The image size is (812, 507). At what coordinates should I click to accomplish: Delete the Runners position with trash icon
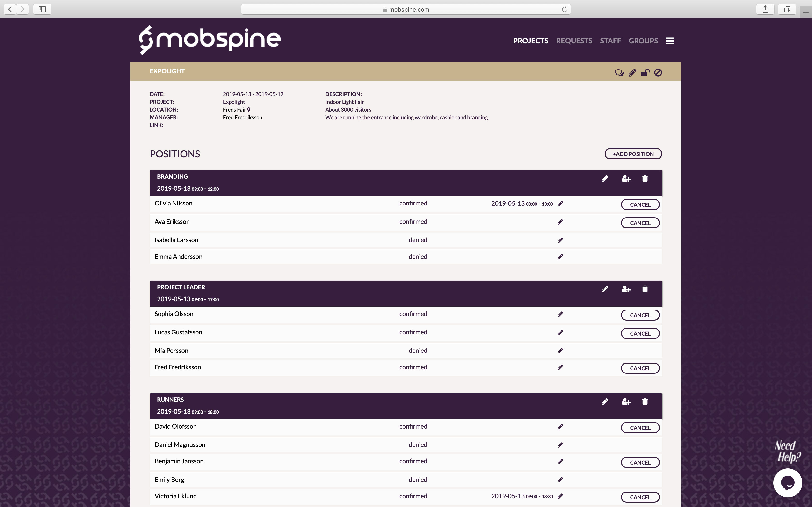click(x=645, y=401)
